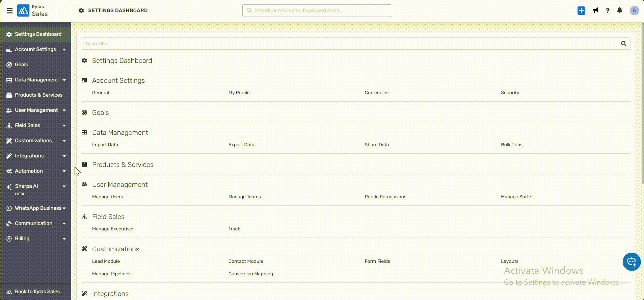Open the hamburger menu icon
Viewport: 644px width, 300px height.
pyautogui.click(x=10, y=11)
